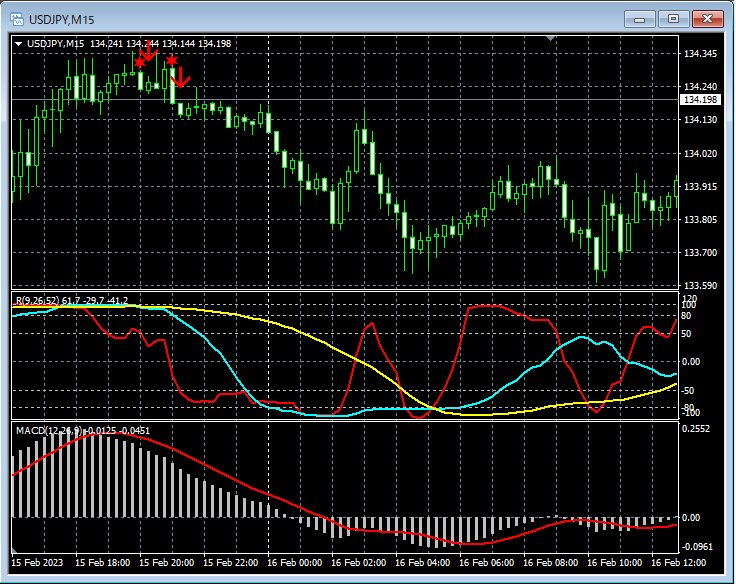The width and height of the screenshot is (736, 584).
Task: Select the second red down arrow signal
Action: pos(182,78)
